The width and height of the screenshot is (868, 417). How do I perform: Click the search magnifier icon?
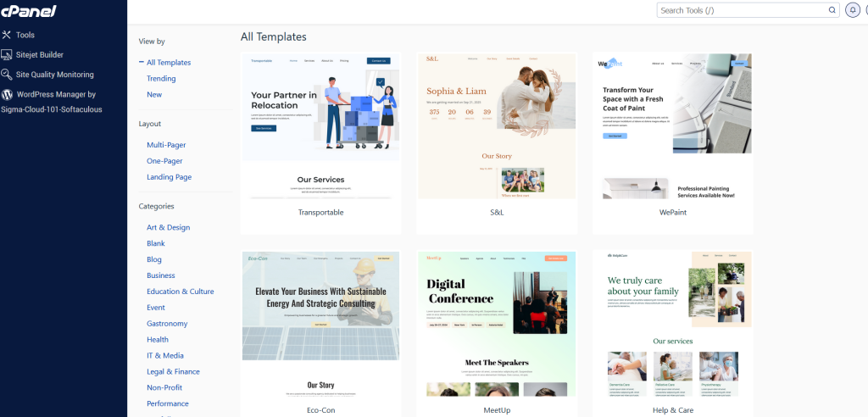pyautogui.click(x=832, y=10)
